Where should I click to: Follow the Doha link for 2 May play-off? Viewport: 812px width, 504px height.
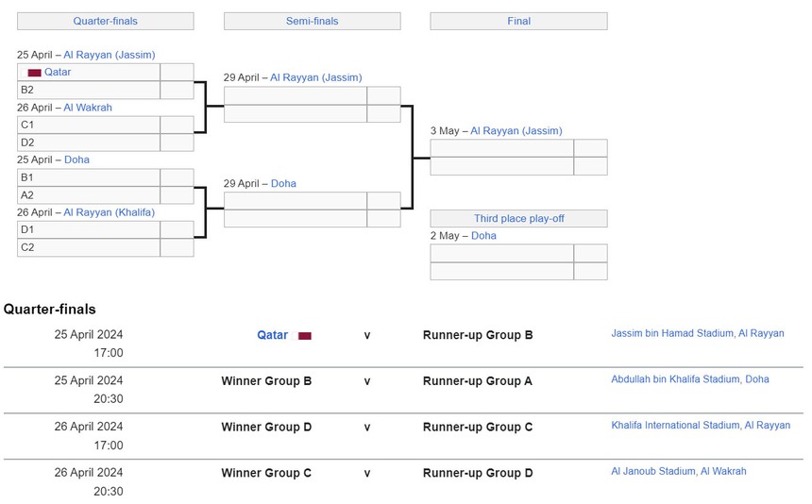pos(483,236)
